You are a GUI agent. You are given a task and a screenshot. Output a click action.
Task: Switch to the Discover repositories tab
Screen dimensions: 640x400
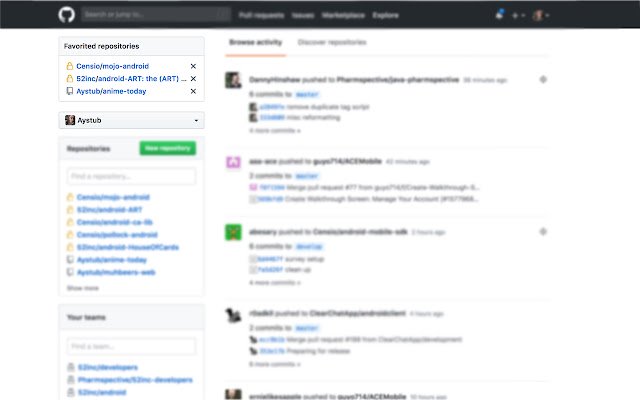[x=332, y=42]
